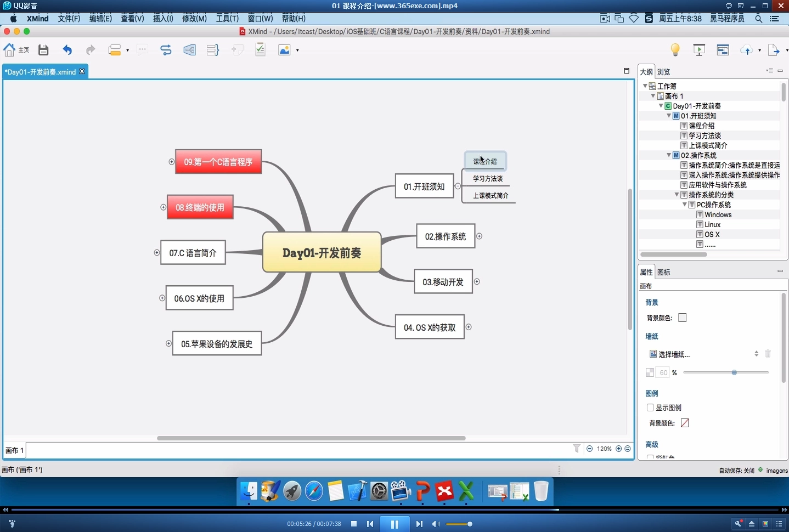Collapse PC操作系统 in the outline
The width and height of the screenshot is (789, 532).
[685, 205]
